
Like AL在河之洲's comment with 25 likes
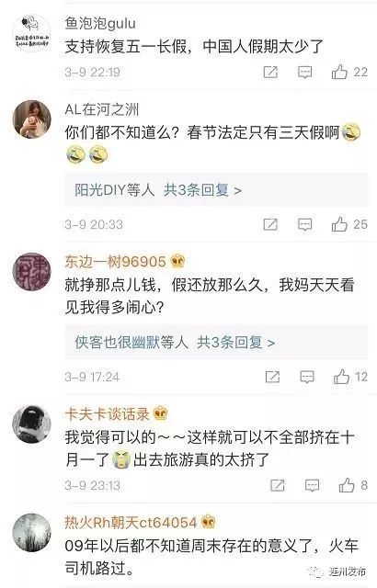click(x=339, y=224)
